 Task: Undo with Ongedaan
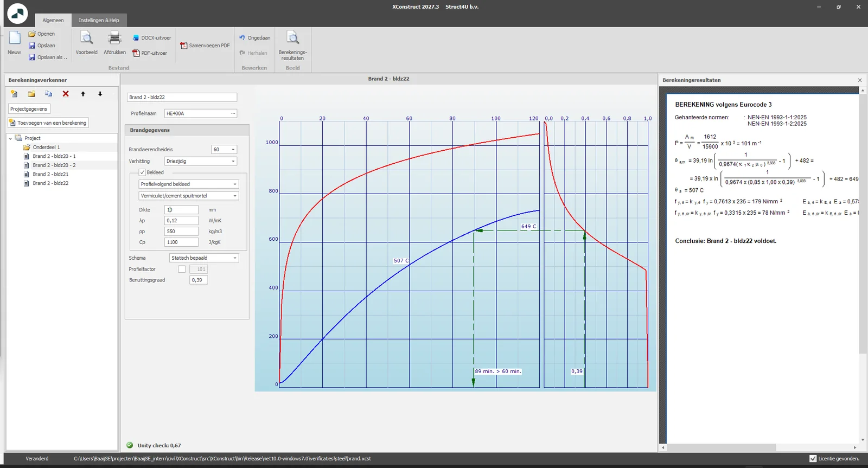point(255,38)
